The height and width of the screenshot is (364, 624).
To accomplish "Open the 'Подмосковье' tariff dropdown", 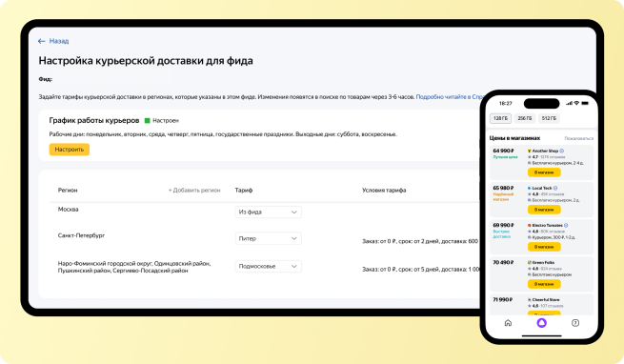I will pyautogui.click(x=269, y=266).
